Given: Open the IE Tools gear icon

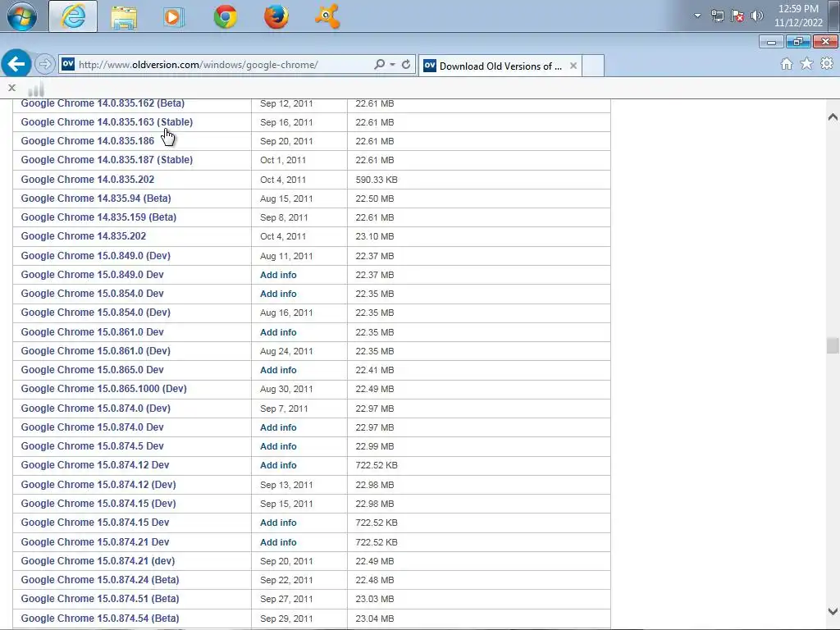Looking at the screenshot, I should click(x=827, y=64).
